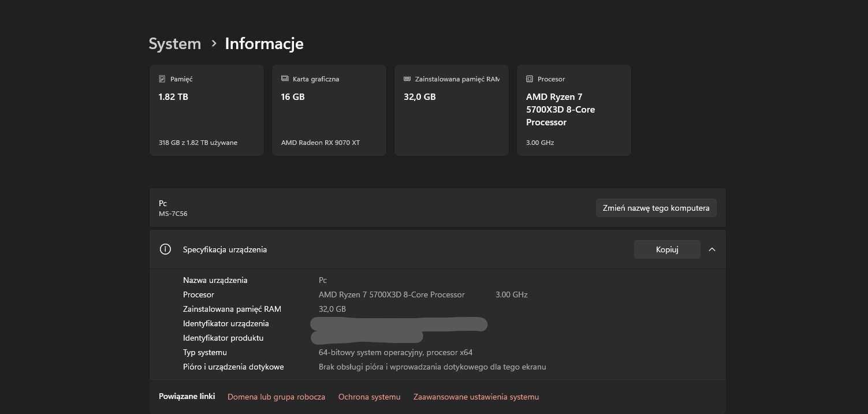The image size is (868, 414).
Task: Click 3.00 GHz in the specification list
Action: coord(512,294)
